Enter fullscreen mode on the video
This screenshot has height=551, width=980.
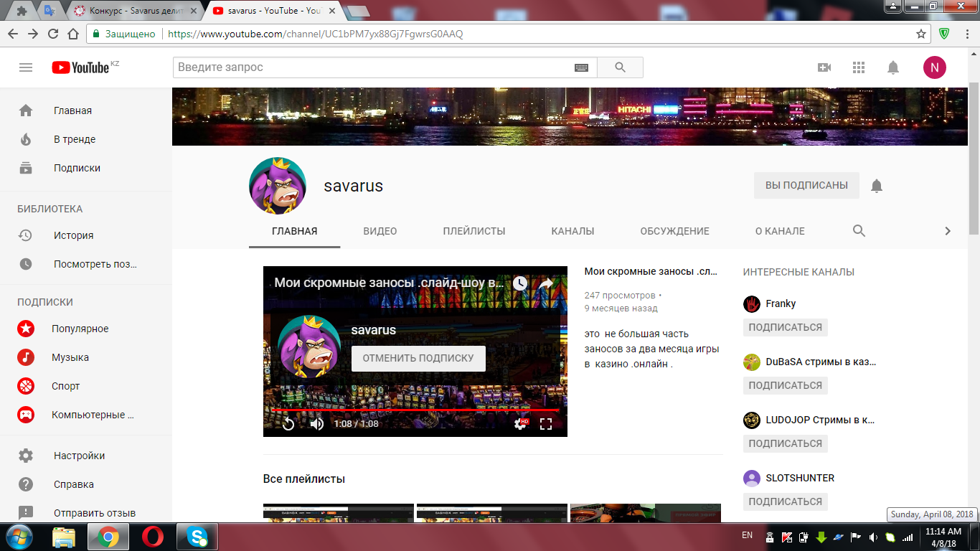coord(546,424)
